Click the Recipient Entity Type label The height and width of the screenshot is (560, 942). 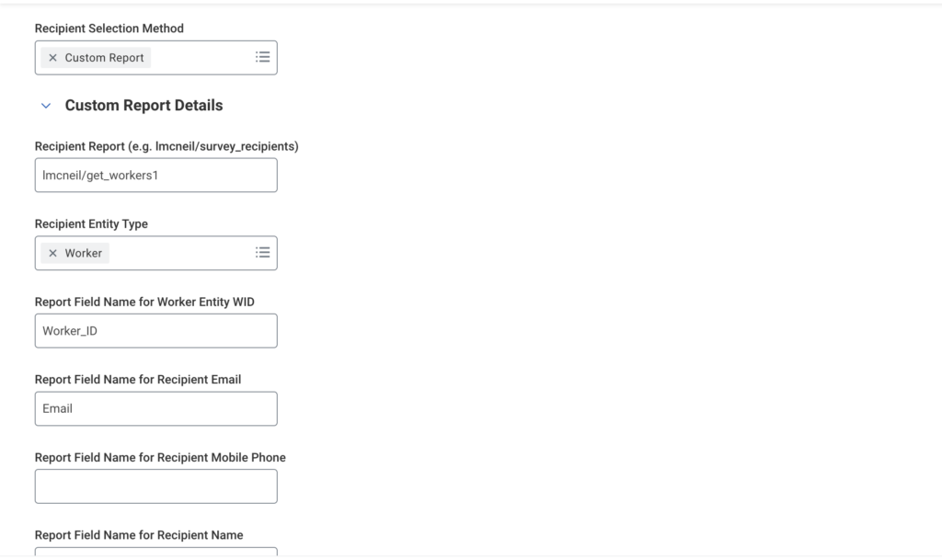coord(91,223)
